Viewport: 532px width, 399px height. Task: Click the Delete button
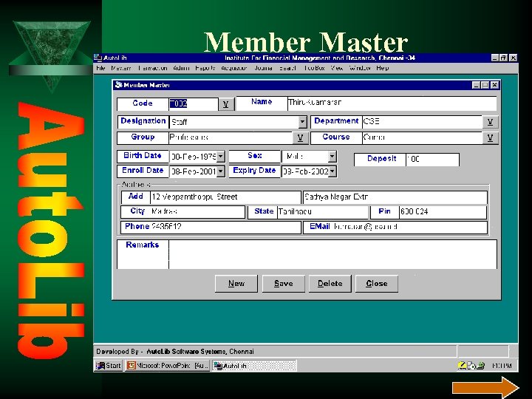tap(330, 283)
